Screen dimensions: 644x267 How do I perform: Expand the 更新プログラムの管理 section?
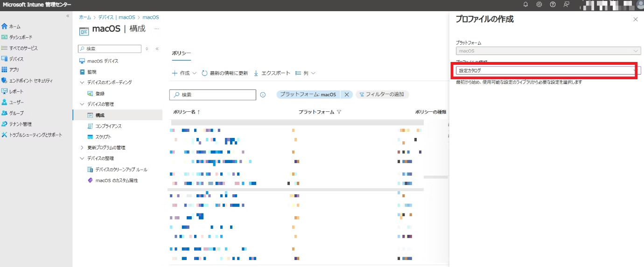coord(82,148)
